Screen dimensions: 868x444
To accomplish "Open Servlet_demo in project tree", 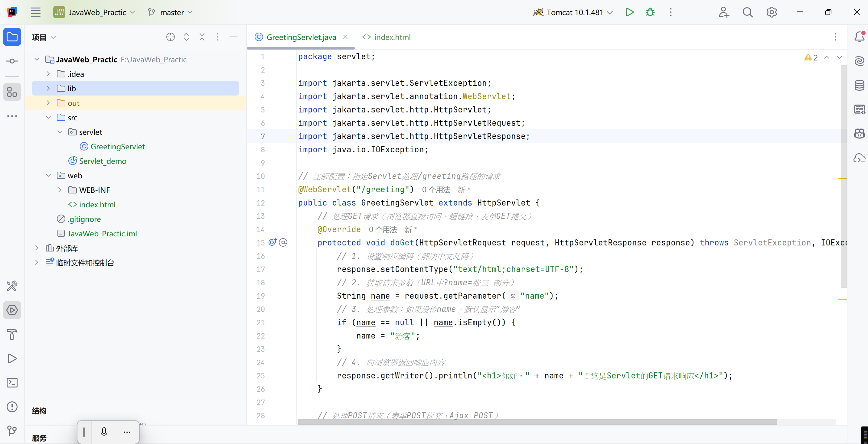I will (103, 161).
